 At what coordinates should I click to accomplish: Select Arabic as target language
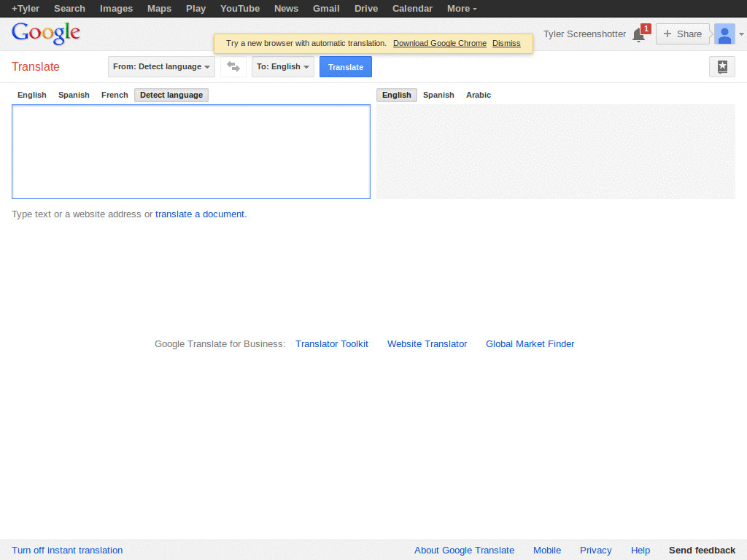tap(479, 95)
